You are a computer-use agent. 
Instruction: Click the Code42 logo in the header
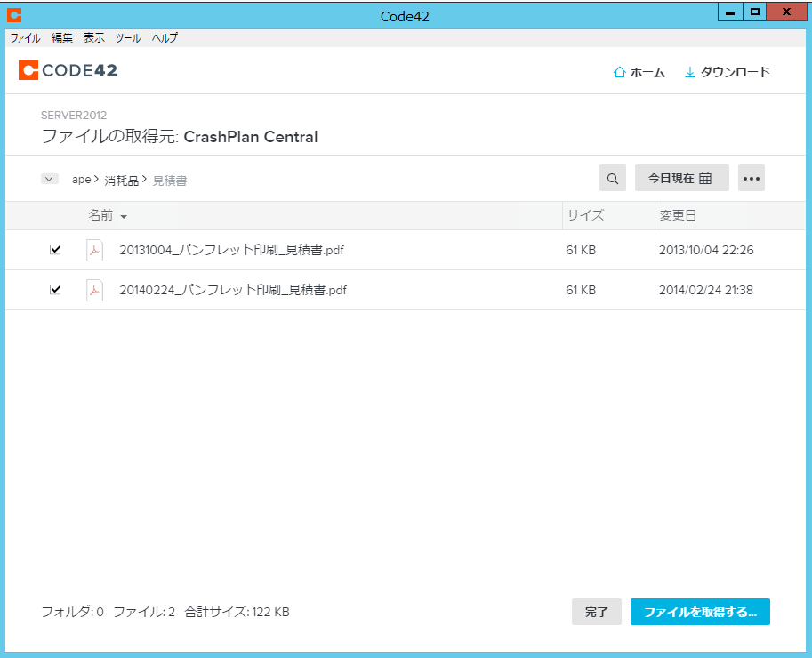[x=68, y=70]
